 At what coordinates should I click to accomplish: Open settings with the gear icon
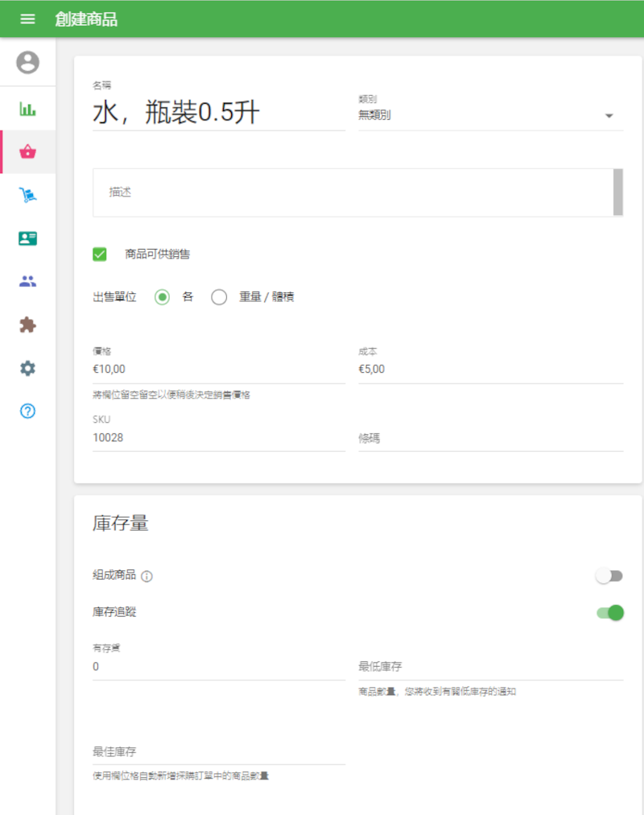click(x=27, y=367)
